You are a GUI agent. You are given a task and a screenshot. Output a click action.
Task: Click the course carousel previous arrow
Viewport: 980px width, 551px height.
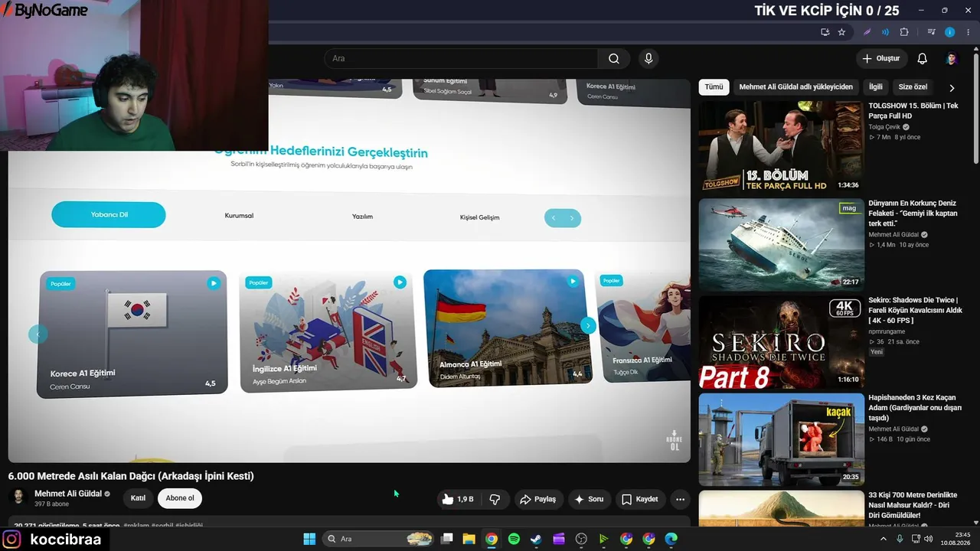(38, 334)
